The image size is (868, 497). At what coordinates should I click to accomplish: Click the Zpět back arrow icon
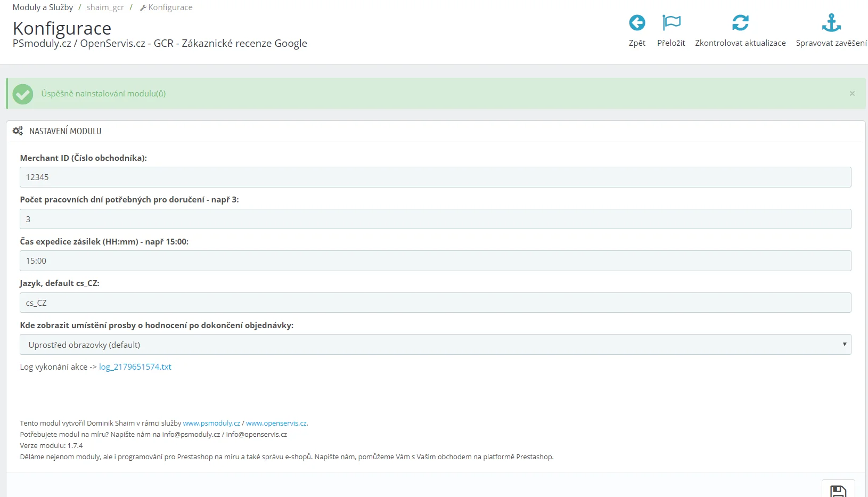[637, 23]
